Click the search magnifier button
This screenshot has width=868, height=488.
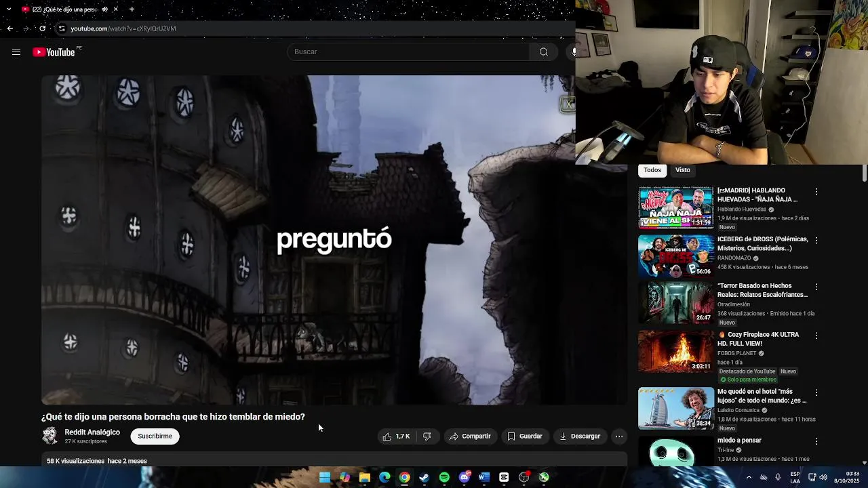(544, 52)
